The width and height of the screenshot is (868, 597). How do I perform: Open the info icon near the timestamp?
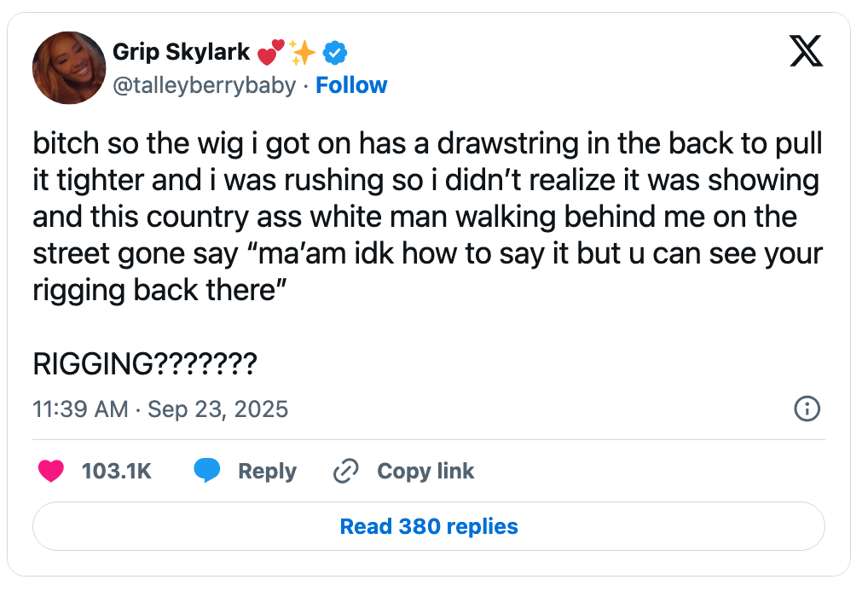click(807, 409)
